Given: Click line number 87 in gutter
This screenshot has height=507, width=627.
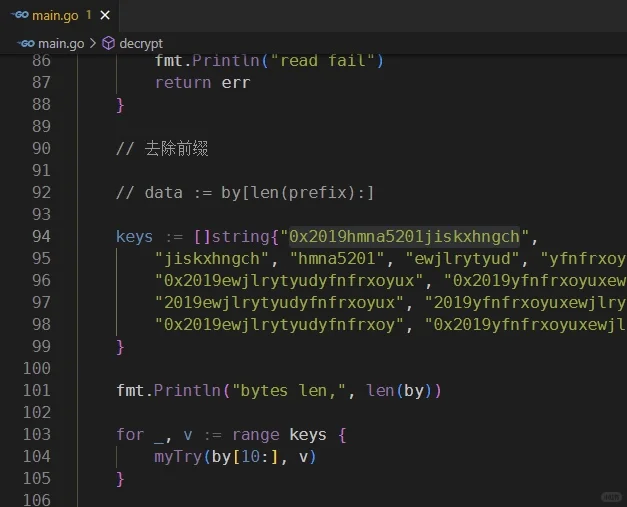Looking at the screenshot, I should pyautogui.click(x=41, y=82).
